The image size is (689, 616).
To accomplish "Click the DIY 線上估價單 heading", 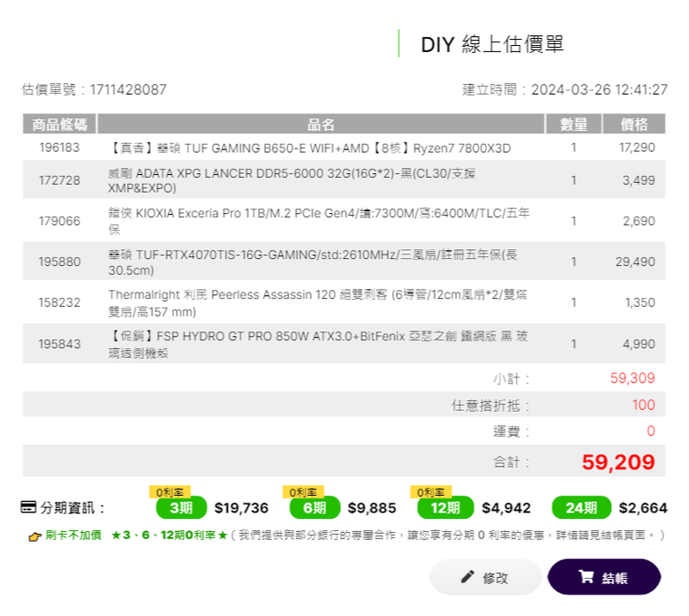I will [492, 44].
